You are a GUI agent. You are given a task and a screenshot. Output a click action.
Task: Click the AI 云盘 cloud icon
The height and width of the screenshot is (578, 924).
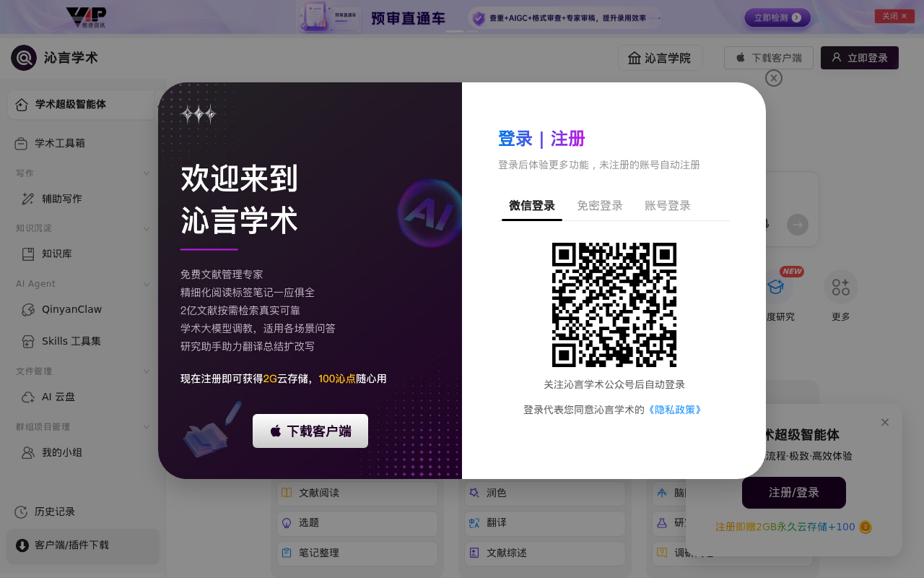[x=28, y=397]
